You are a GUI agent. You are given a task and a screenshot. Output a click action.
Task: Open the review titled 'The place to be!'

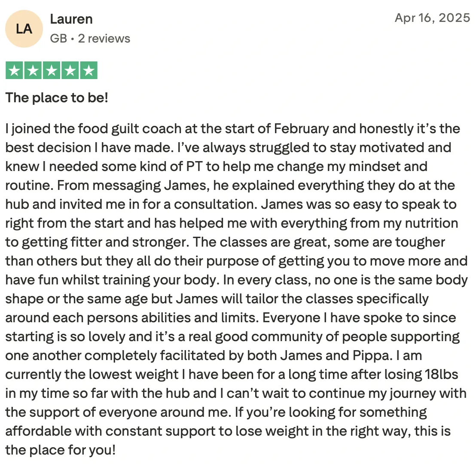[x=57, y=98]
